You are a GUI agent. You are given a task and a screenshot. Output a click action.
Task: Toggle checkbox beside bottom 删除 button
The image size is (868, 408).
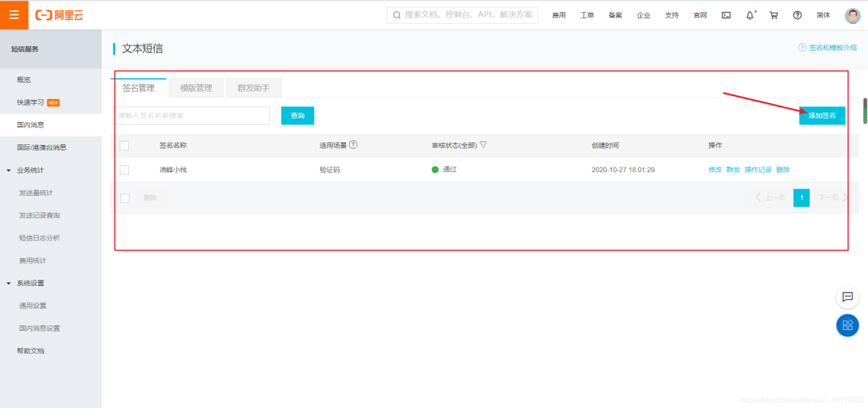pos(125,198)
